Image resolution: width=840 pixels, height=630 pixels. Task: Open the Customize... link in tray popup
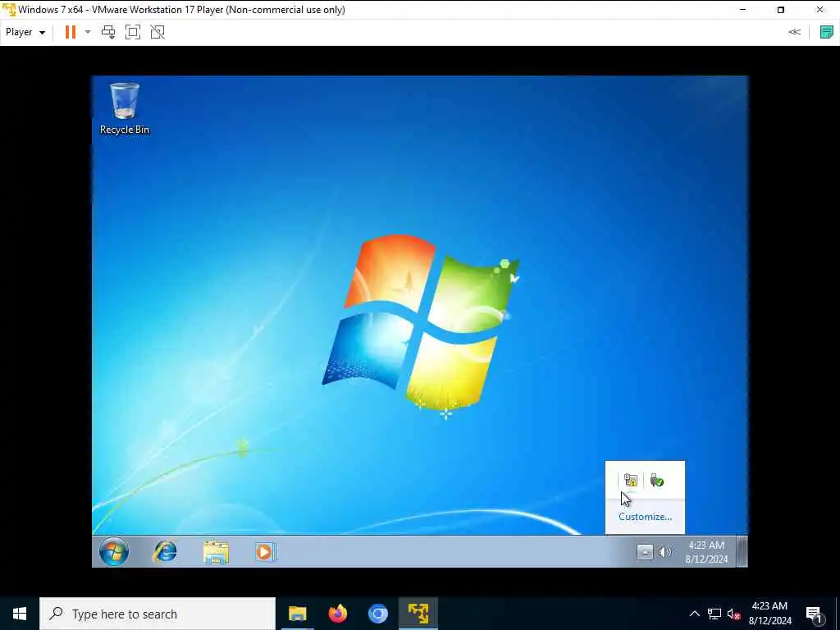[645, 517]
